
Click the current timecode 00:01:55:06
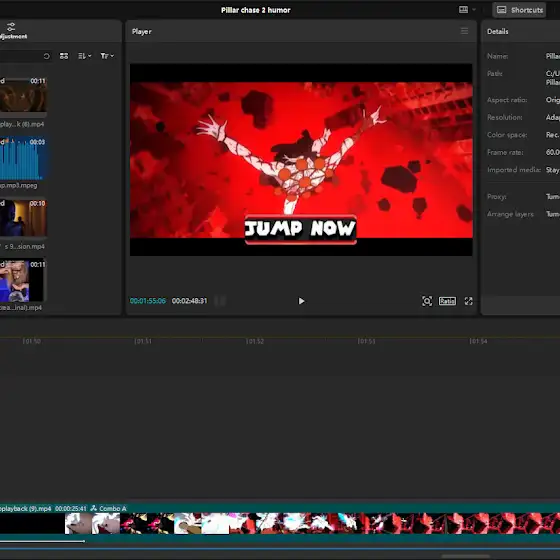148,301
